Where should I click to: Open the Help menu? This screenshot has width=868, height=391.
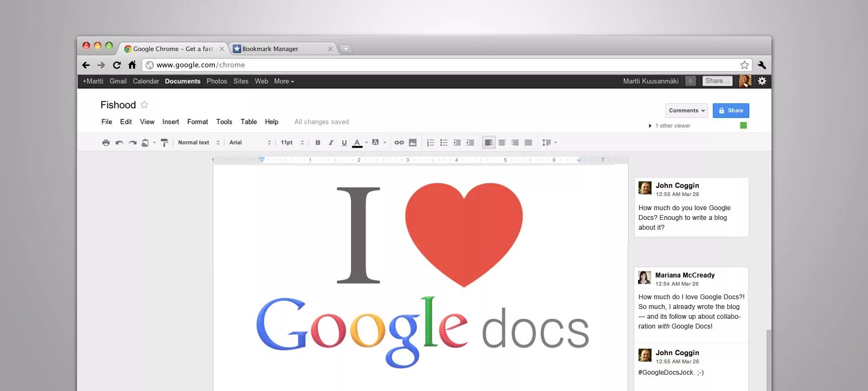tap(272, 122)
